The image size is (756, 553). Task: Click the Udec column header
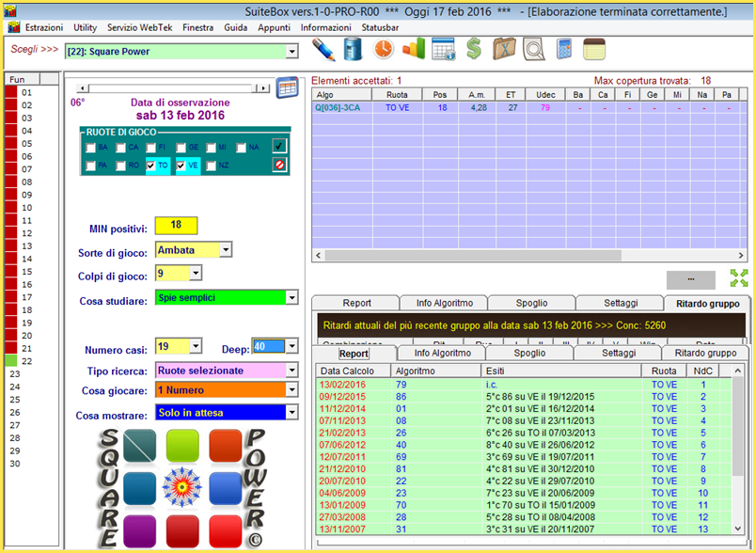click(x=545, y=95)
